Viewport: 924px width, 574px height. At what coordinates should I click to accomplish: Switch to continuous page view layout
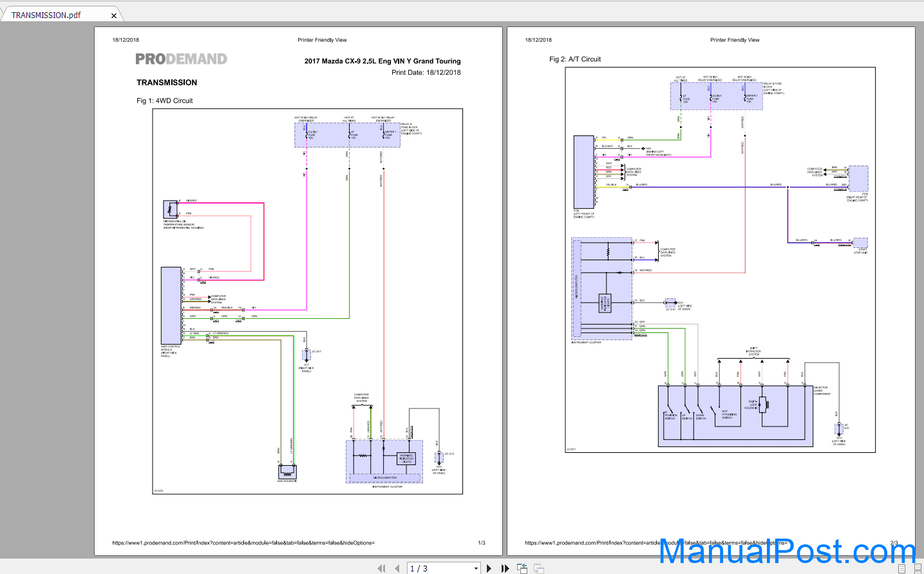917,568
